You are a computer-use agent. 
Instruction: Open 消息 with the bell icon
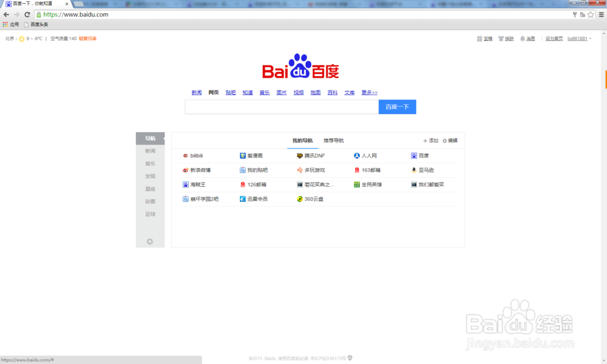click(527, 39)
